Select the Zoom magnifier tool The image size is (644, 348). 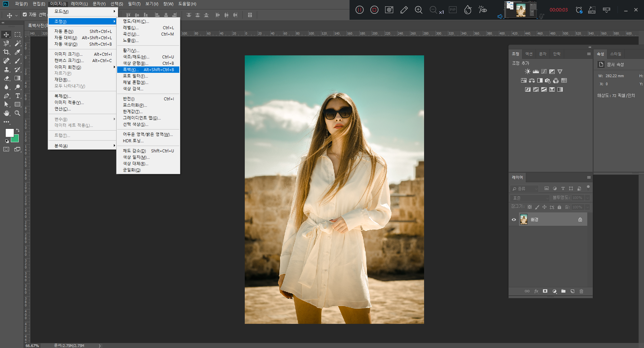pyautogui.click(x=18, y=113)
